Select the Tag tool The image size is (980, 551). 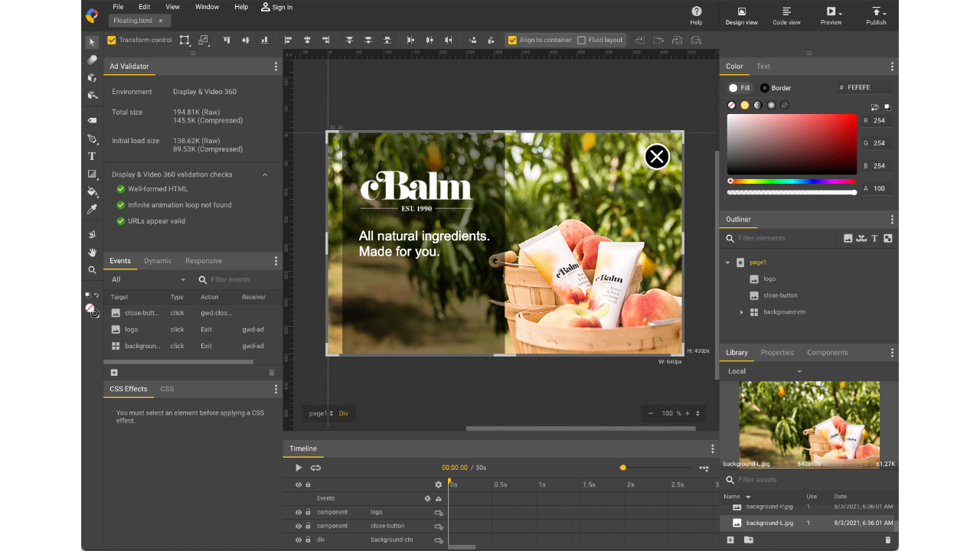92,120
